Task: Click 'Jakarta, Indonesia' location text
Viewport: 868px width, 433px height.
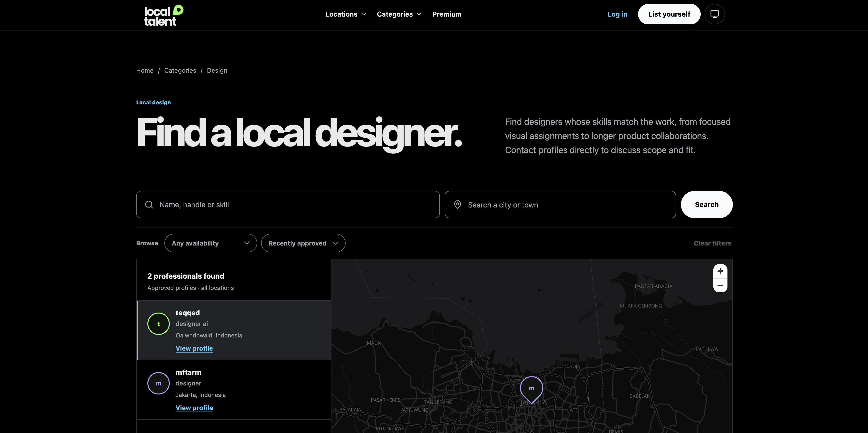Action: (200, 395)
